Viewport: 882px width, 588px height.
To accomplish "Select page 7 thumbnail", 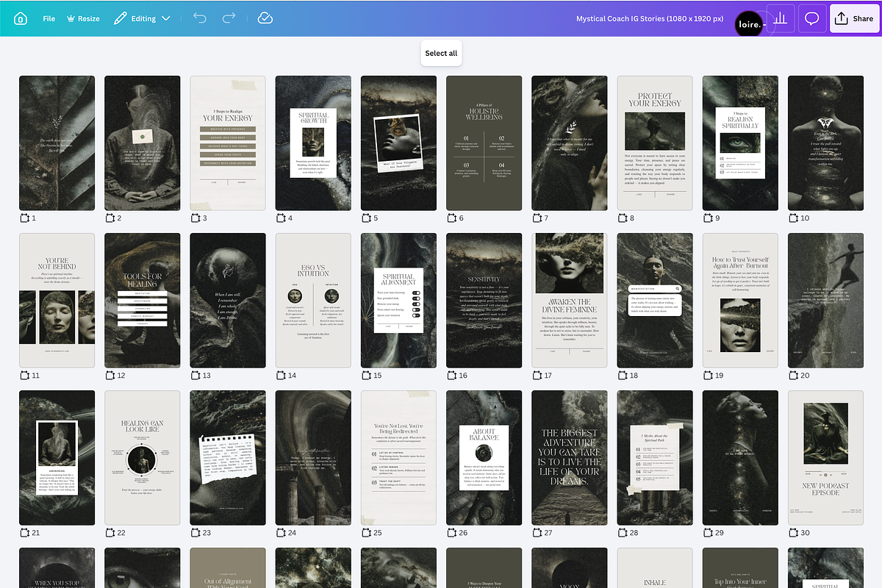I will 570,143.
